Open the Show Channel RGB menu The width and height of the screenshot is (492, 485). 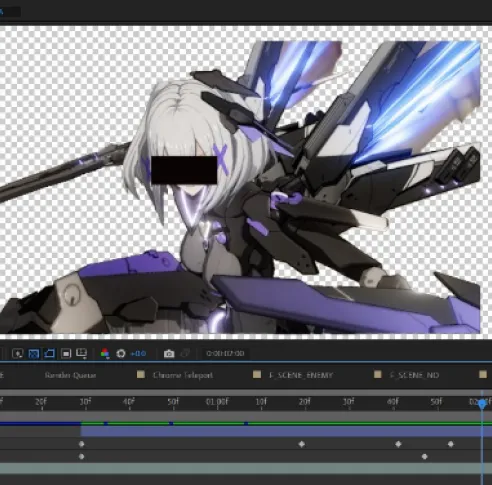tap(105, 353)
